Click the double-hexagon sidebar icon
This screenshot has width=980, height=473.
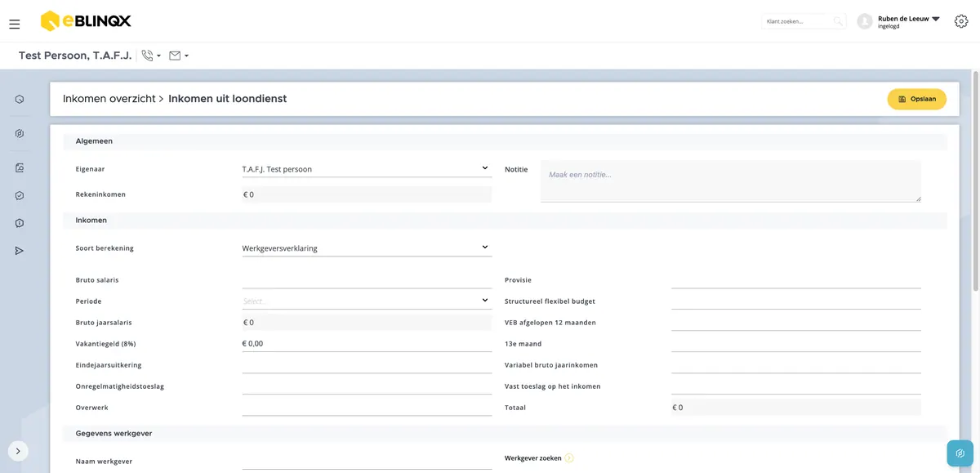tap(20, 133)
